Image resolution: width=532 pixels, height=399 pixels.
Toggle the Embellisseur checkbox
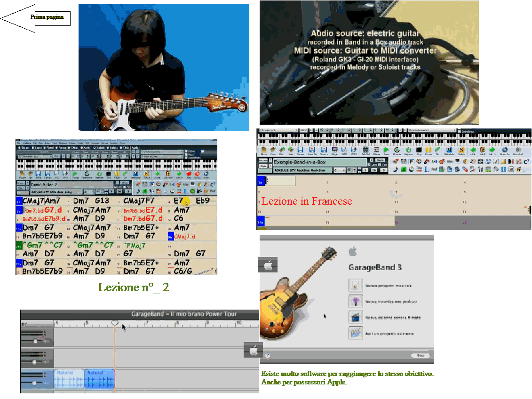pos(459,131)
